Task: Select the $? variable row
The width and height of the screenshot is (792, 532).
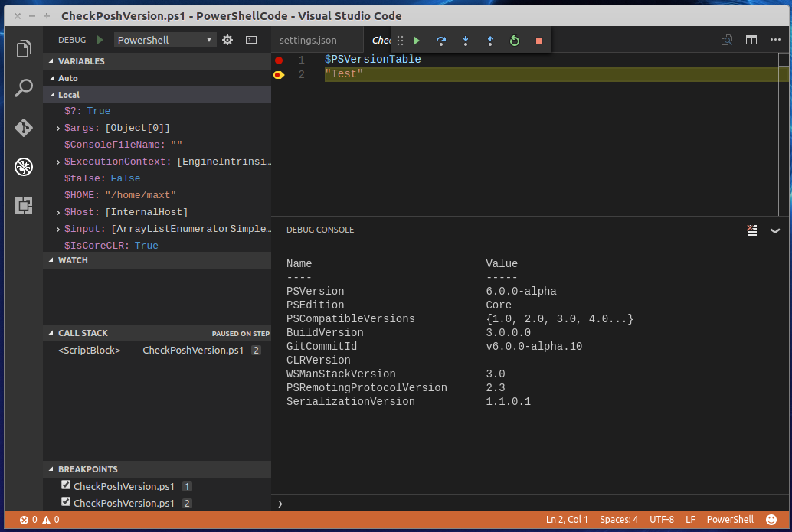Action: (x=157, y=111)
